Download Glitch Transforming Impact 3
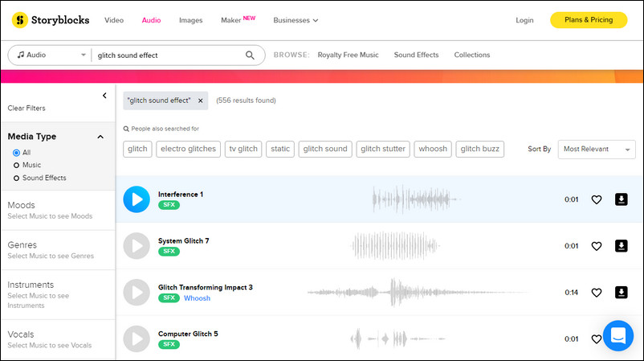The width and height of the screenshot is (644, 361). pyautogui.click(x=621, y=293)
